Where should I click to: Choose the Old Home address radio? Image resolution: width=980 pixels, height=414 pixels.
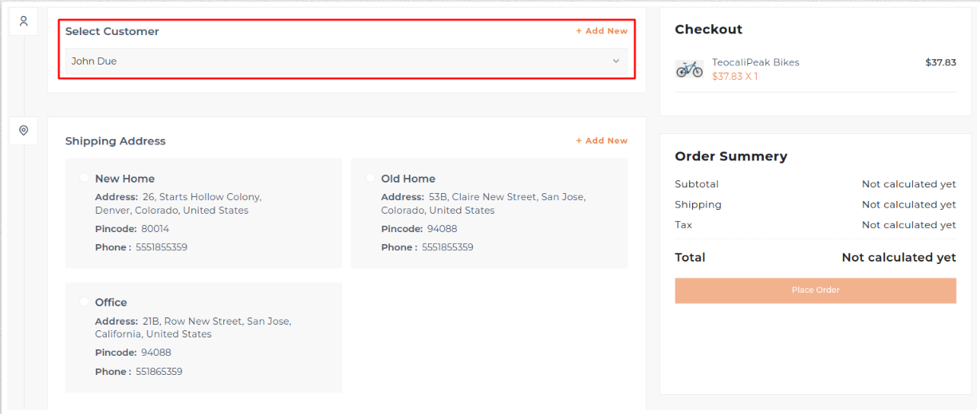(371, 178)
